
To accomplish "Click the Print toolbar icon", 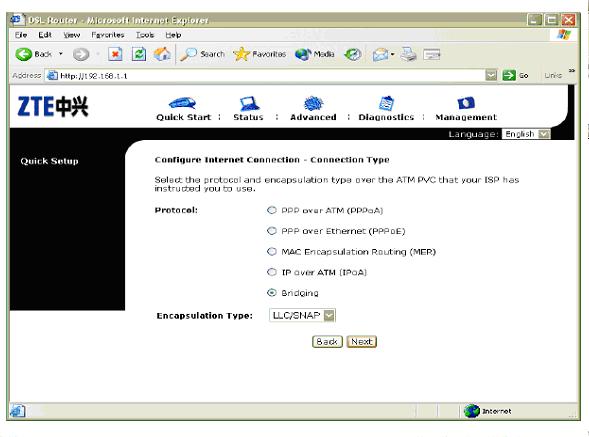I will 408,54.
